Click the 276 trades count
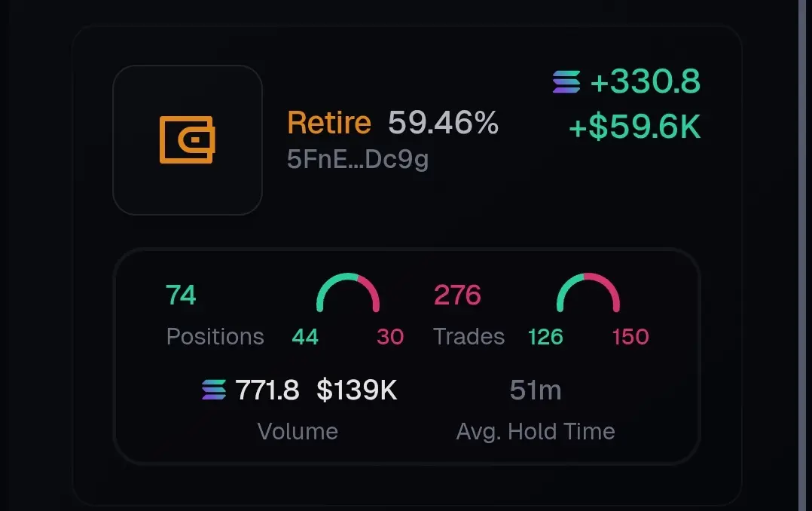 (x=458, y=295)
